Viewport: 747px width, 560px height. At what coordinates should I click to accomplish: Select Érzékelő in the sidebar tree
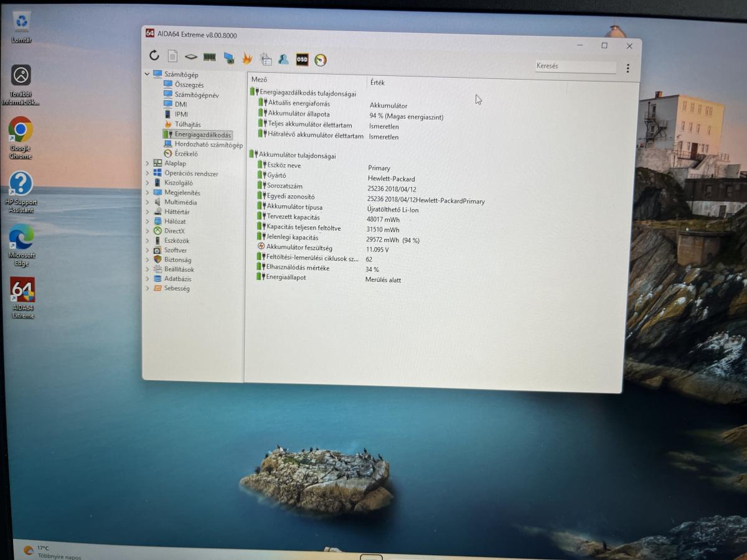(186, 154)
